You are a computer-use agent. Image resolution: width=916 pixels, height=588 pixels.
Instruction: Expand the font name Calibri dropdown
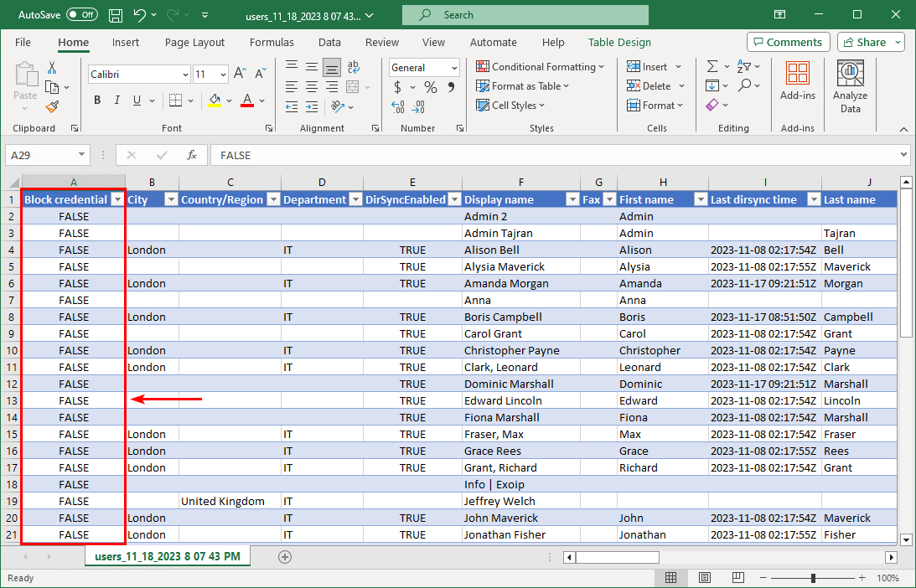tap(185, 75)
